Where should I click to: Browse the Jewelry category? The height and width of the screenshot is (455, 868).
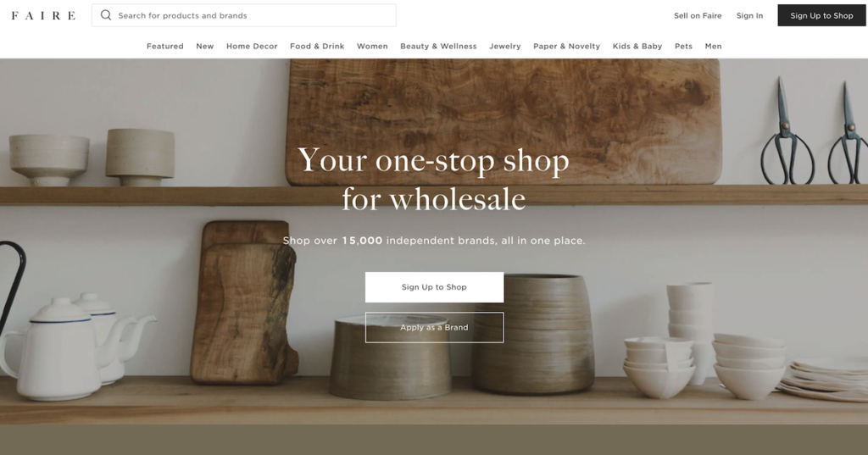pos(505,46)
